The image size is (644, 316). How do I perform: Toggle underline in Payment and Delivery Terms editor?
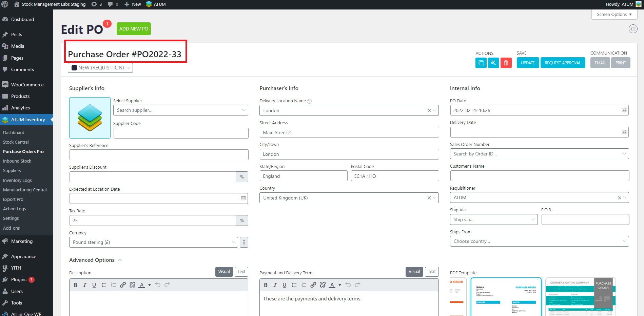pos(285,285)
